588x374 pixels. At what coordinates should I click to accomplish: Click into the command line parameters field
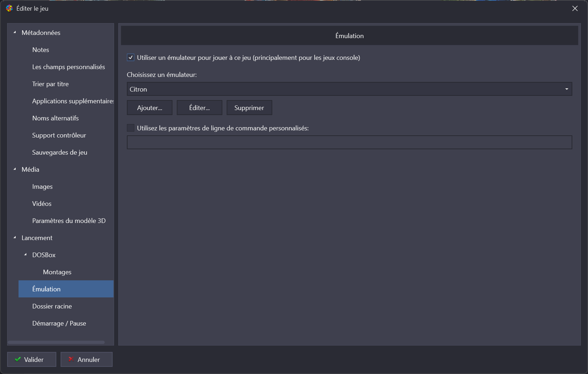click(349, 142)
